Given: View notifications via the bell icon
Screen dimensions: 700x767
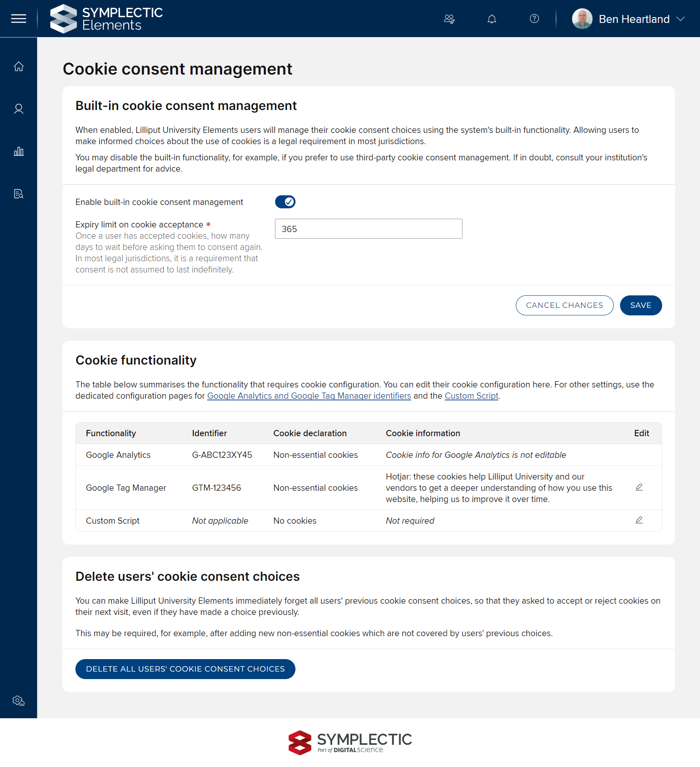Looking at the screenshot, I should pos(492,19).
